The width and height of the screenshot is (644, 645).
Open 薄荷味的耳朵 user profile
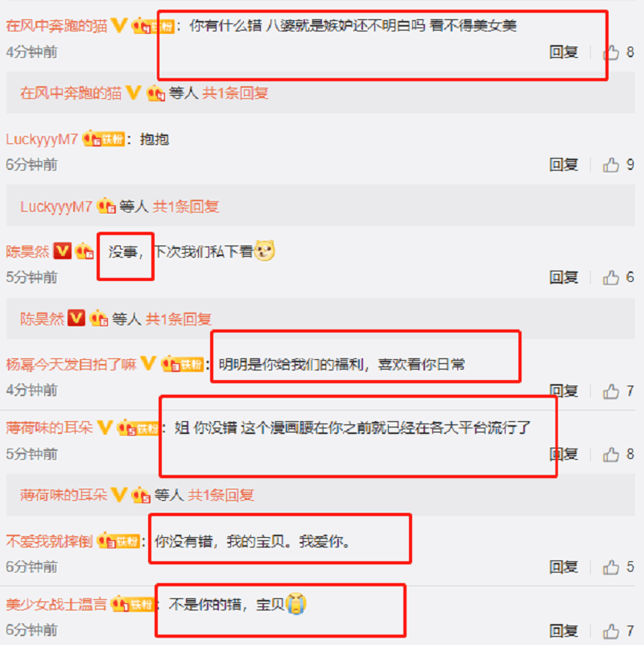coord(49,428)
